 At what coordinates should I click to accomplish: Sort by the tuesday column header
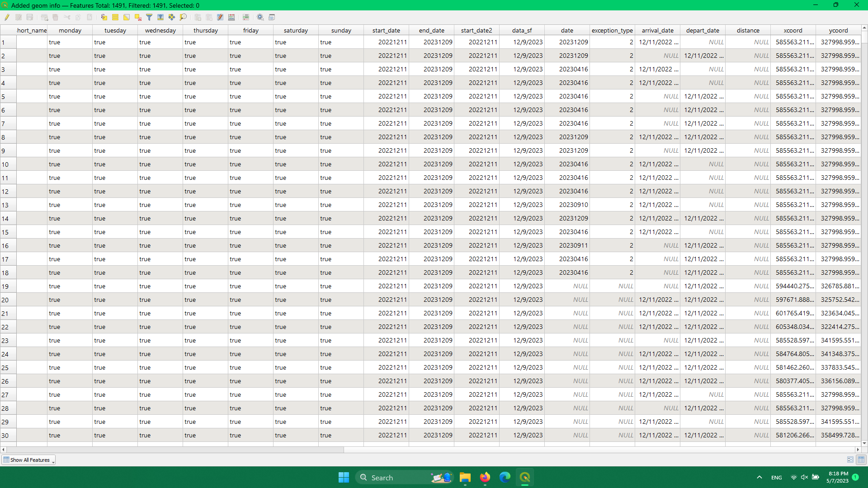click(115, 30)
